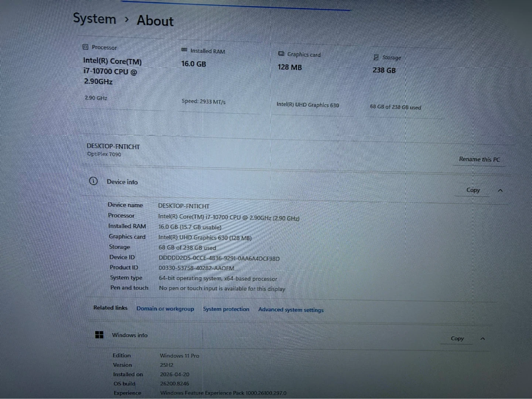Select the Windows 11 Pro edition value
This screenshot has width=532, height=399.
pos(179,355)
